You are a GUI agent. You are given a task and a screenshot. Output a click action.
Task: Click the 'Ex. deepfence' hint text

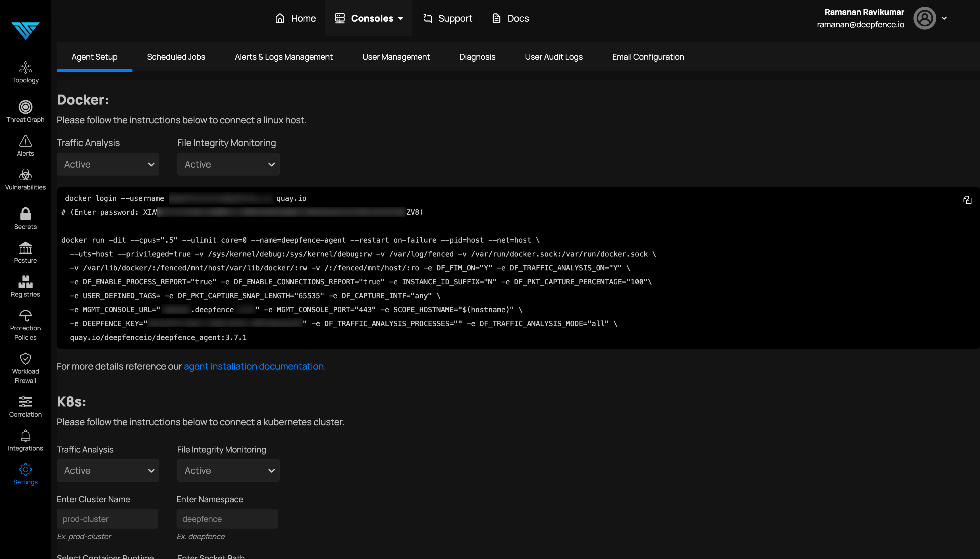click(201, 536)
